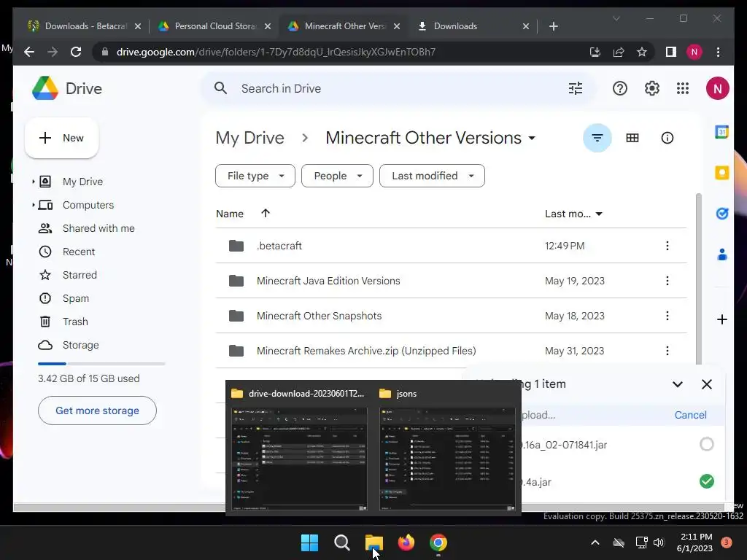Image resolution: width=747 pixels, height=560 pixels.
Task: Show hidden system tray icons
Action: 595,542
